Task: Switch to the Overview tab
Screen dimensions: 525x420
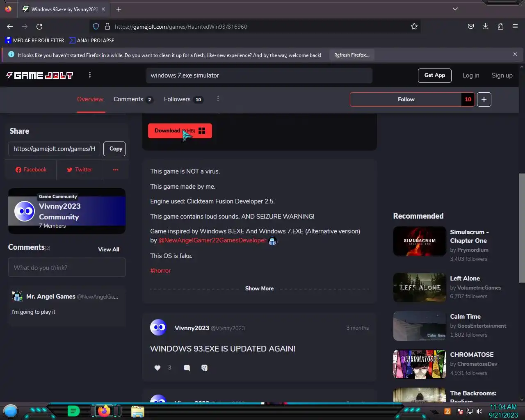Action: [90, 99]
